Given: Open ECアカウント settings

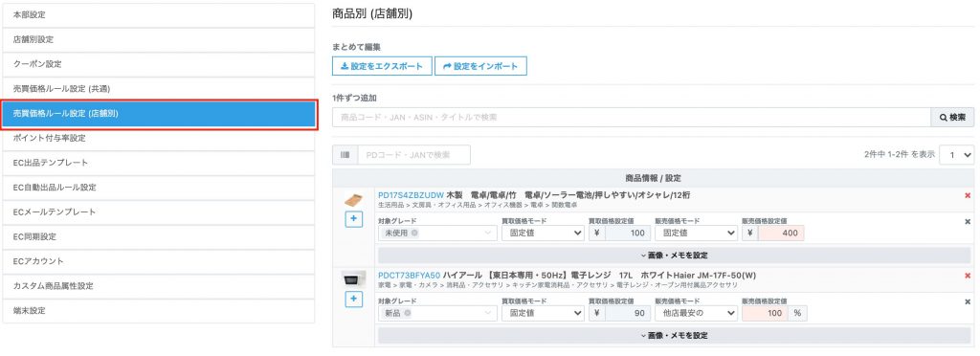Looking at the screenshot, I should [158, 261].
